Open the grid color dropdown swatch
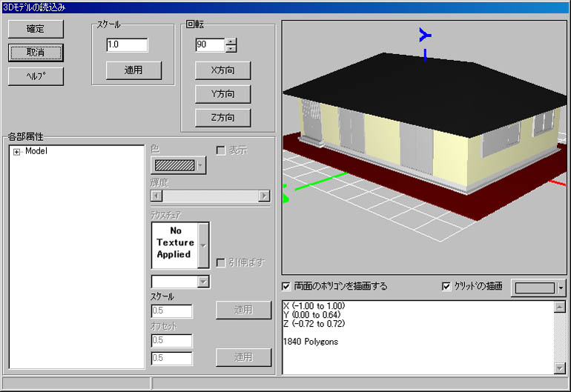The image size is (571, 392). coord(539,288)
